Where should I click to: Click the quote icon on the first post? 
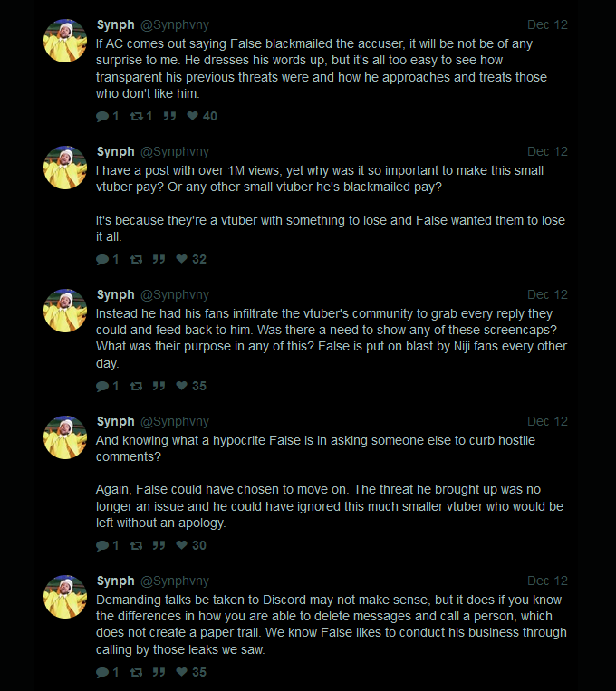click(169, 116)
